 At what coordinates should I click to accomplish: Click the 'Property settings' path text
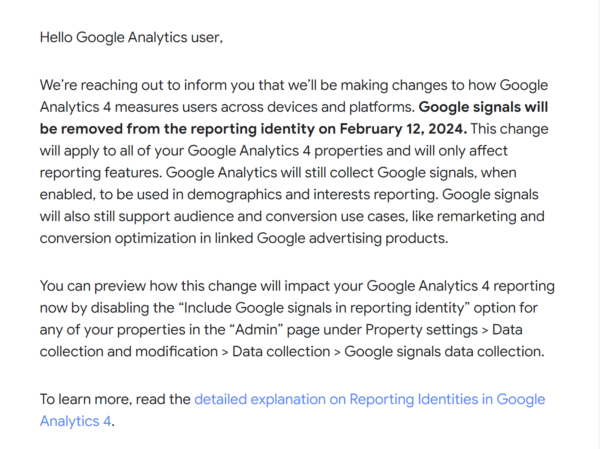click(421, 329)
